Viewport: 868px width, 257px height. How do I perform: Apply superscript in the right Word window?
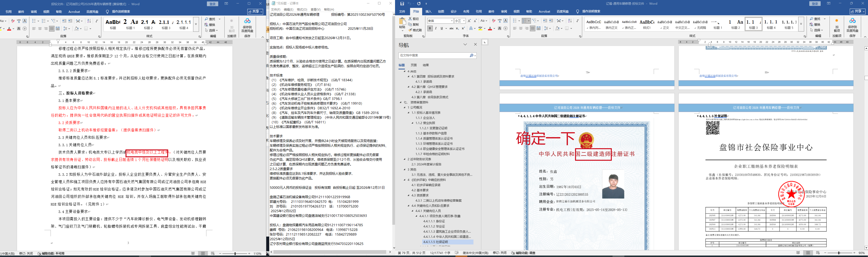(463, 29)
